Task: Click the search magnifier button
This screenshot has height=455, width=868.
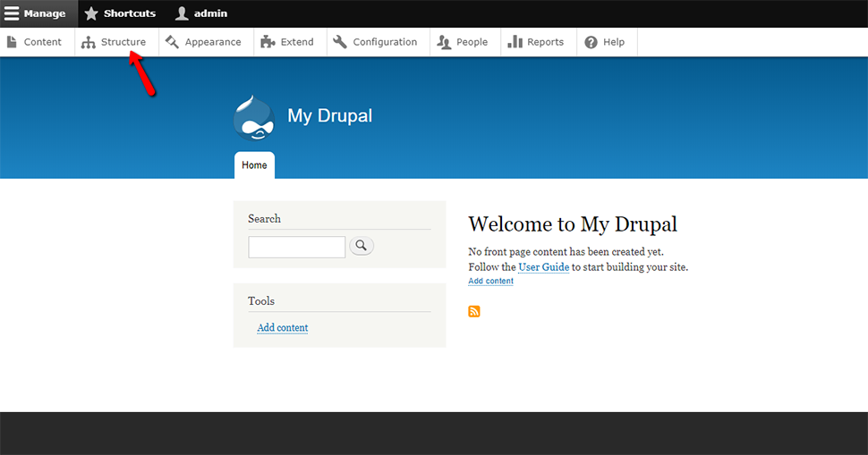Action: click(362, 246)
